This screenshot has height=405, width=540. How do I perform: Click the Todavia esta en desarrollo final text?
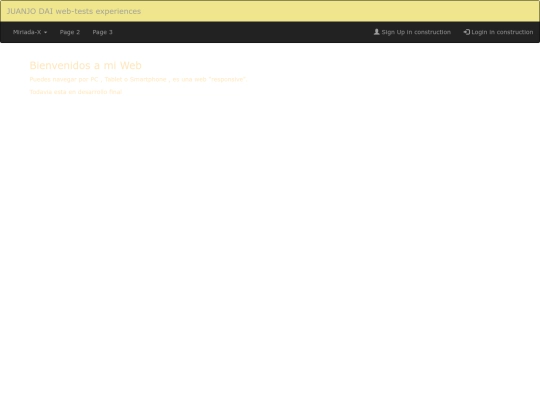tap(76, 92)
